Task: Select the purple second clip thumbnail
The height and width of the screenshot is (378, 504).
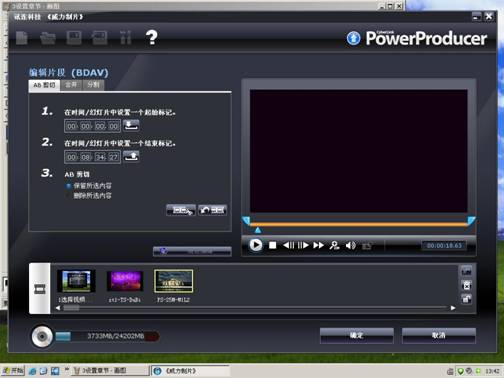Action: coord(125,281)
